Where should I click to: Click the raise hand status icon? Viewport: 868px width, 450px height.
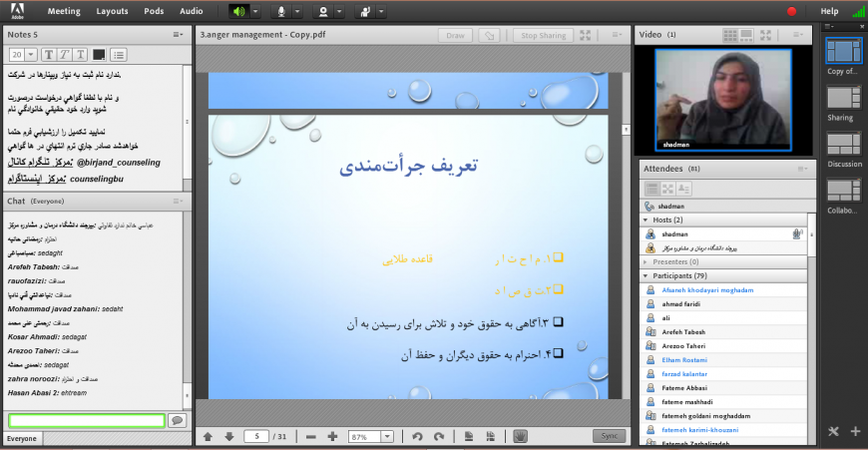click(365, 11)
